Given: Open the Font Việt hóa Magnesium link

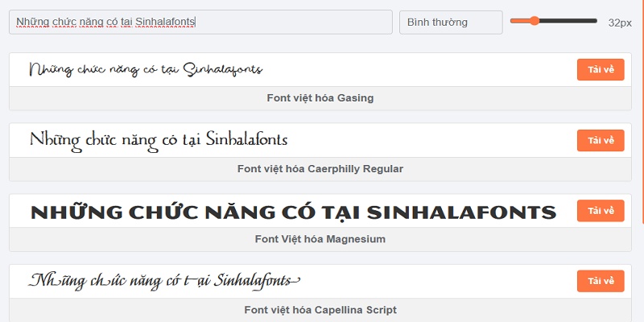Looking at the screenshot, I should point(320,239).
